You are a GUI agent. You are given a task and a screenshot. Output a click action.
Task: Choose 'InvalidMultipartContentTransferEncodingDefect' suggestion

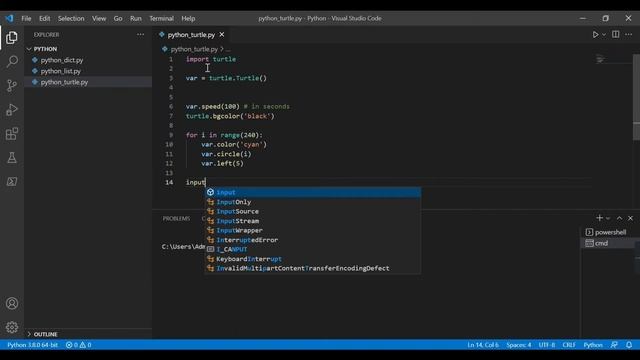pyautogui.click(x=313, y=268)
